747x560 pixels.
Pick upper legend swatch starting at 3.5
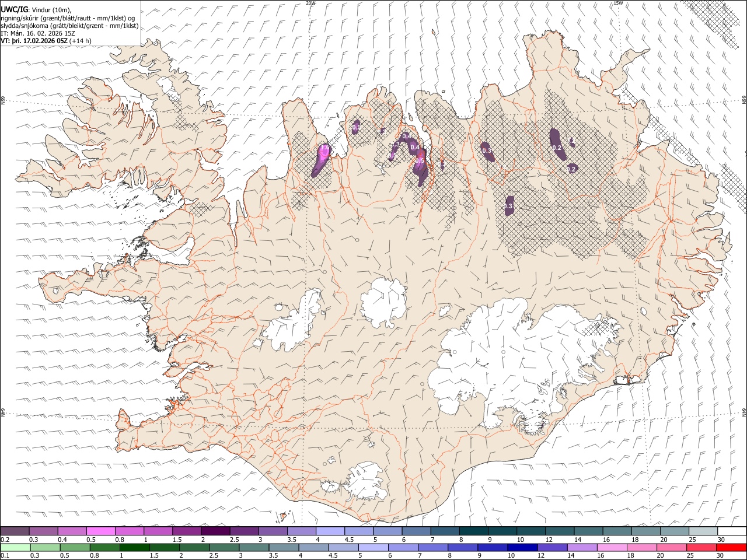[x=302, y=531]
